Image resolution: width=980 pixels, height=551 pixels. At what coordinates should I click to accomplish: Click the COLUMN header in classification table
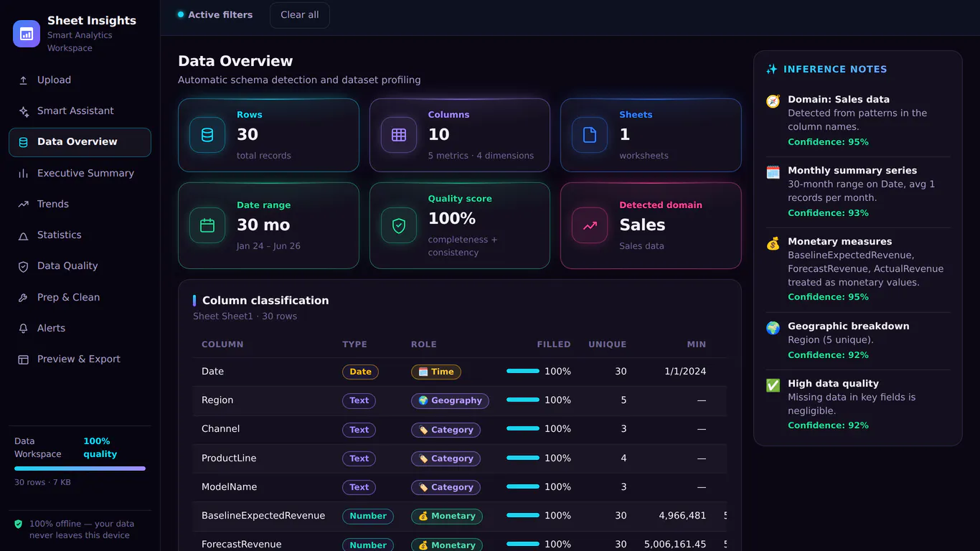(222, 344)
